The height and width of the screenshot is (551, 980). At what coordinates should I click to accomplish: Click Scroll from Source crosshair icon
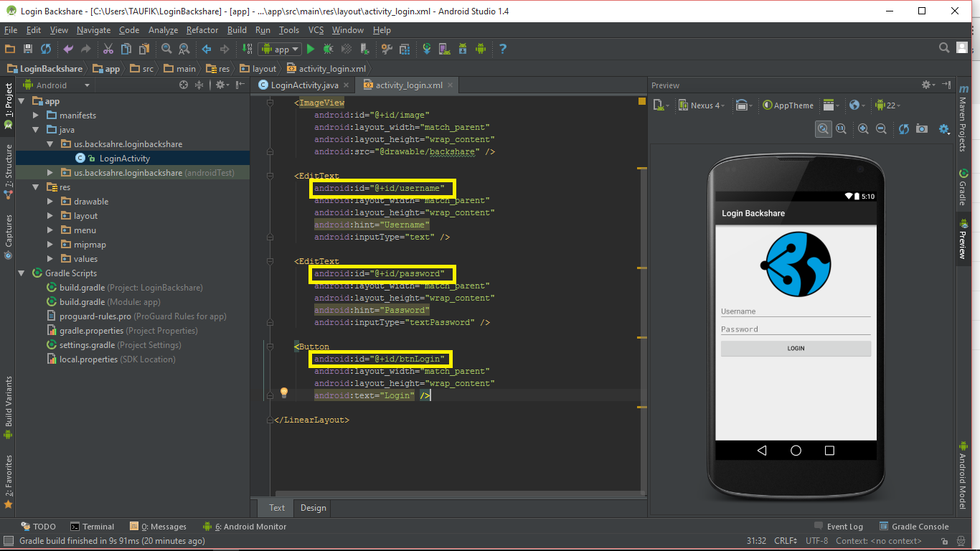tap(184, 85)
